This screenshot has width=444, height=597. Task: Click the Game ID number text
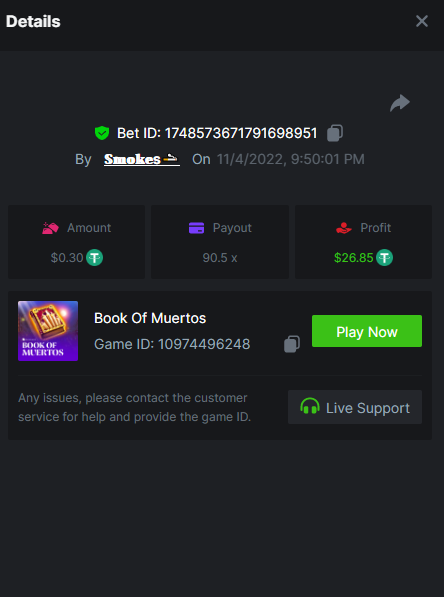point(204,344)
